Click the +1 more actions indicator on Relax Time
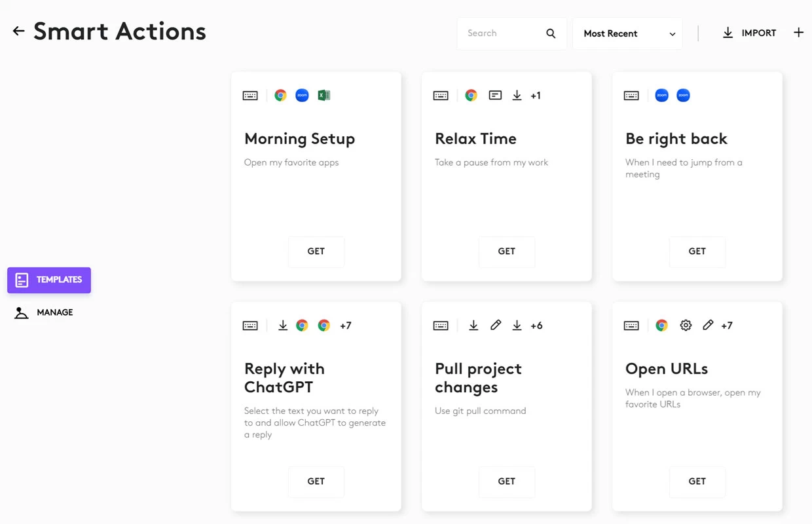Viewport: 812px width, 524px height. pyautogui.click(x=536, y=96)
